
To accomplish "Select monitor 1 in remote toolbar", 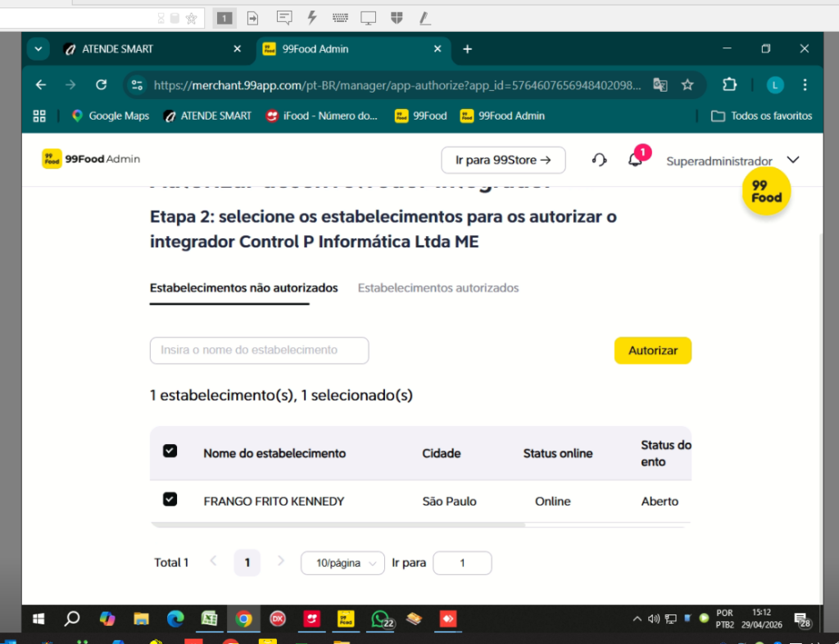I will coord(224,18).
